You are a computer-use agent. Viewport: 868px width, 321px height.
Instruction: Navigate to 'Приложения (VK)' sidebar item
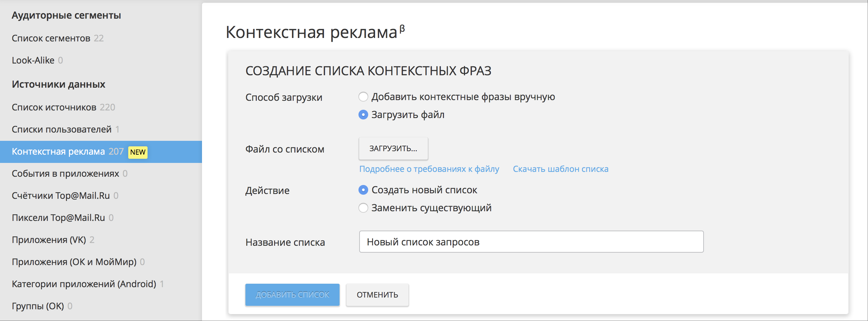coord(49,240)
